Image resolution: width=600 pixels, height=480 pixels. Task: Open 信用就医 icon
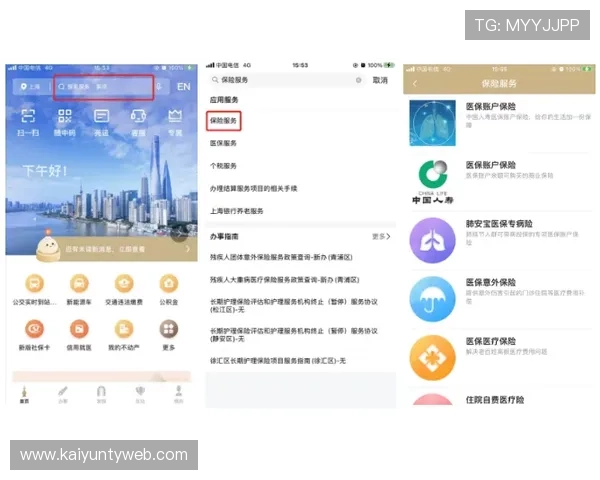[79, 329]
